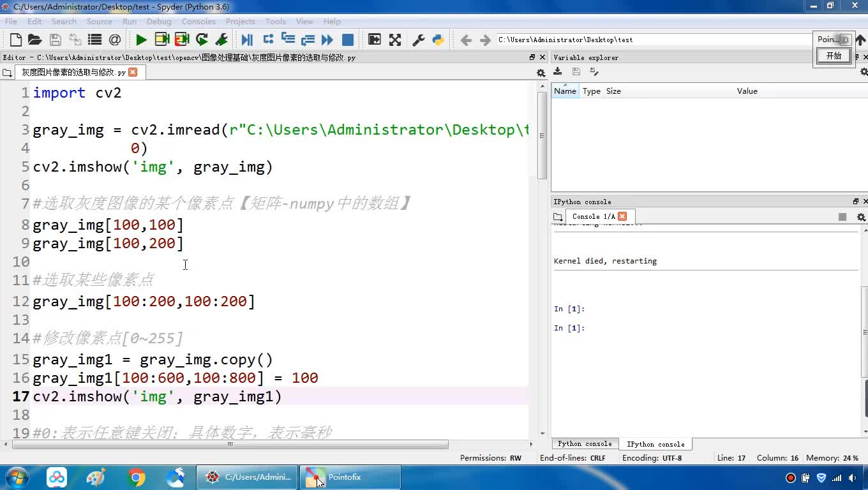Click the Import data icon in Variable explorer

(x=558, y=72)
